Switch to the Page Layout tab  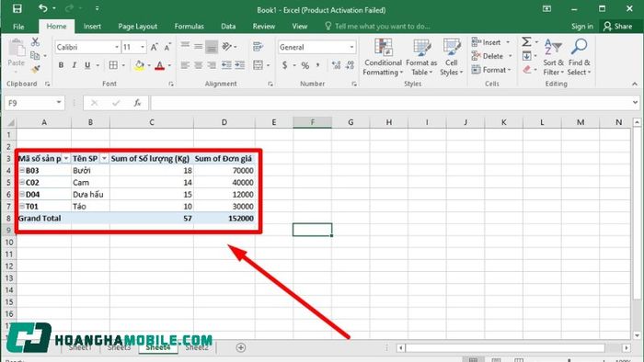point(138,27)
